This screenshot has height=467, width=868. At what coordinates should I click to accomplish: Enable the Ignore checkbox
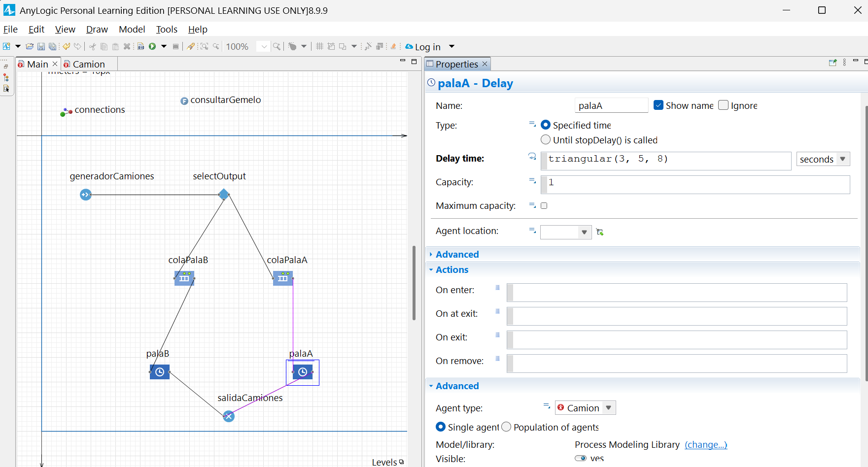(x=723, y=105)
